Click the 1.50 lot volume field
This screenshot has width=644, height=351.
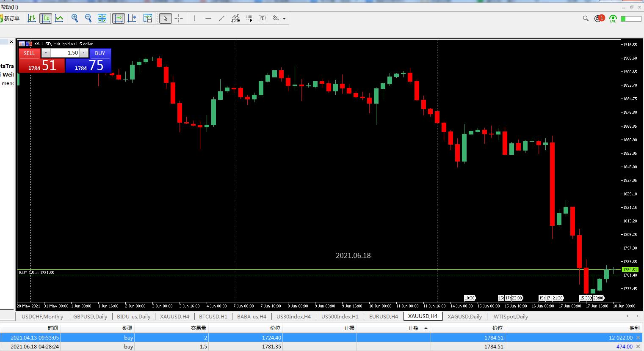[65, 53]
